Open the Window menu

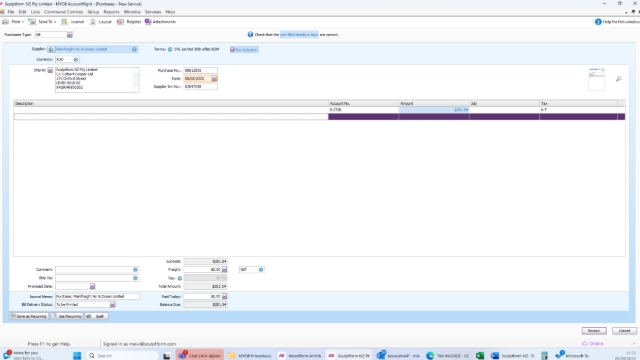point(132,12)
